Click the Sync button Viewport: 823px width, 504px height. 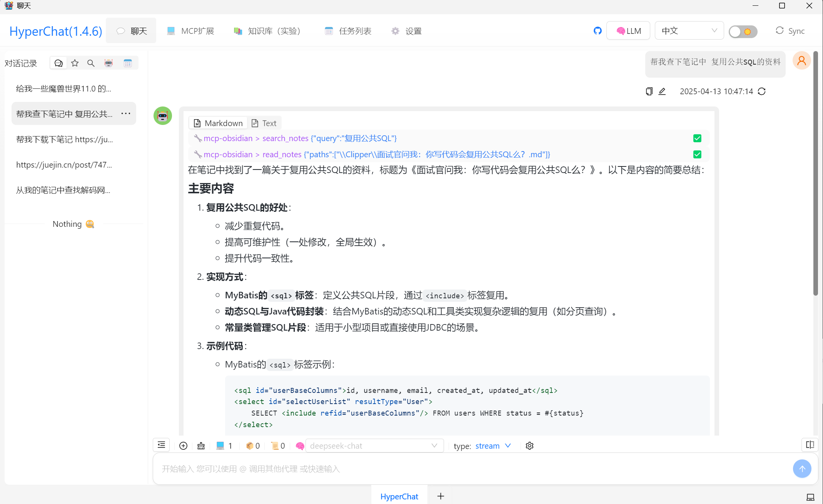point(790,31)
